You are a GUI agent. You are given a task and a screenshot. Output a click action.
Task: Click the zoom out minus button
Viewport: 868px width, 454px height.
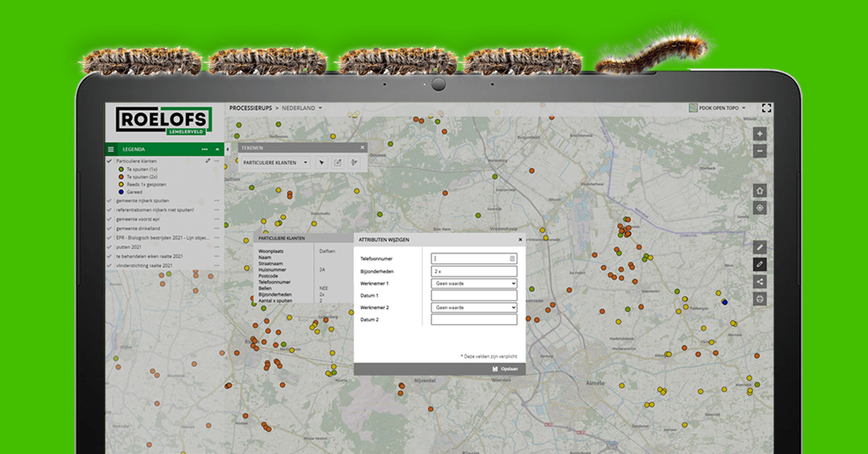[x=759, y=151]
